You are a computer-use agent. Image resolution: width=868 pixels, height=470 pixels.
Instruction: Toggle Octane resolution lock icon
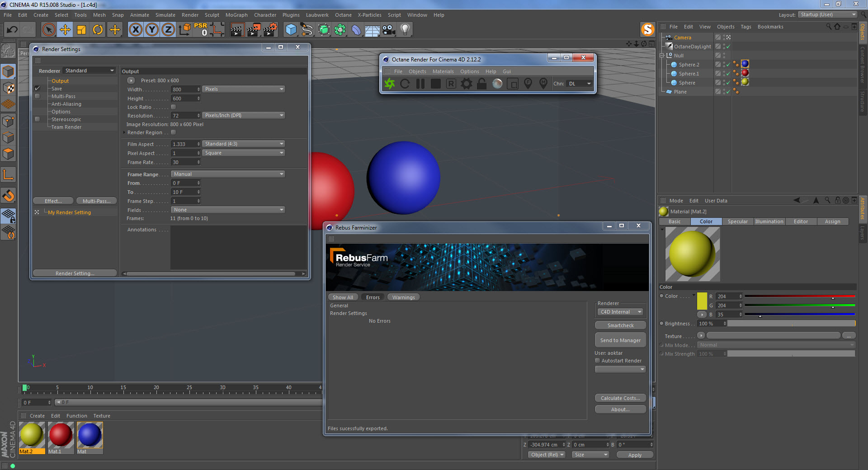[x=482, y=84]
